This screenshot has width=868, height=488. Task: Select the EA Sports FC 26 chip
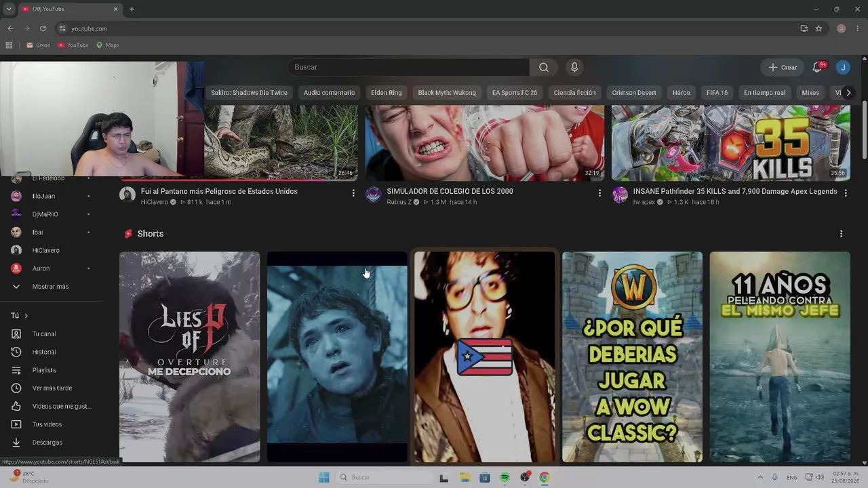pos(515,93)
